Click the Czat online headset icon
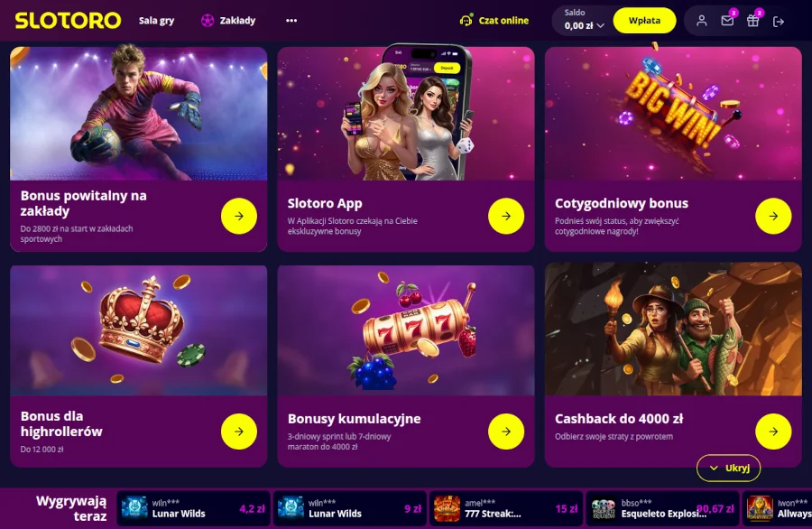Image resolution: width=812 pixels, height=529 pixels. click(x=466, y=20)
